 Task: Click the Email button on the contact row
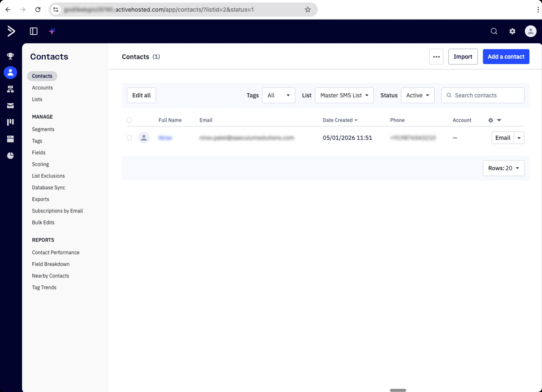(503, 138)
